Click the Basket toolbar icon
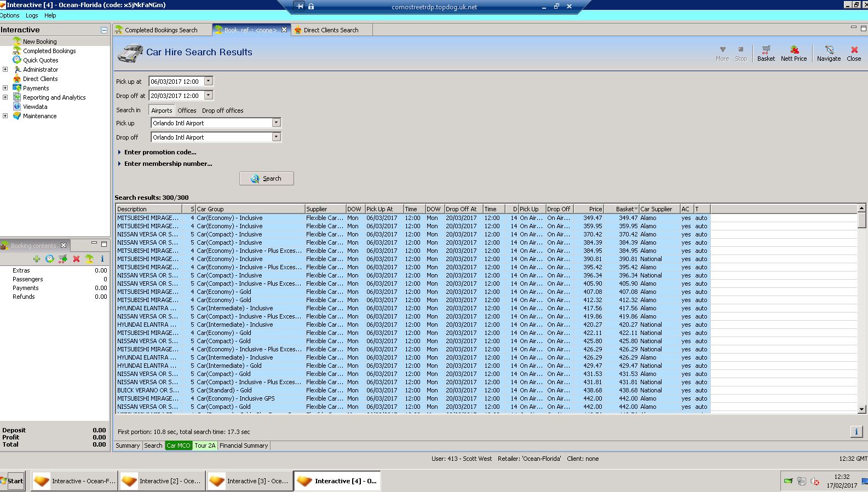868x492 pixels. point(766,50)
